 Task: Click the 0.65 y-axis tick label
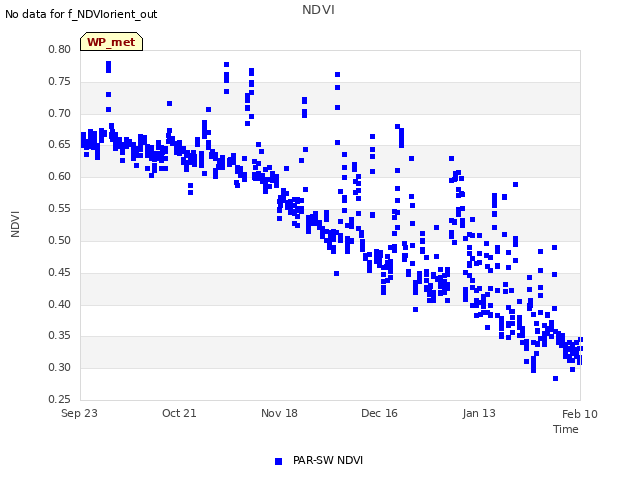click(60, 144)
